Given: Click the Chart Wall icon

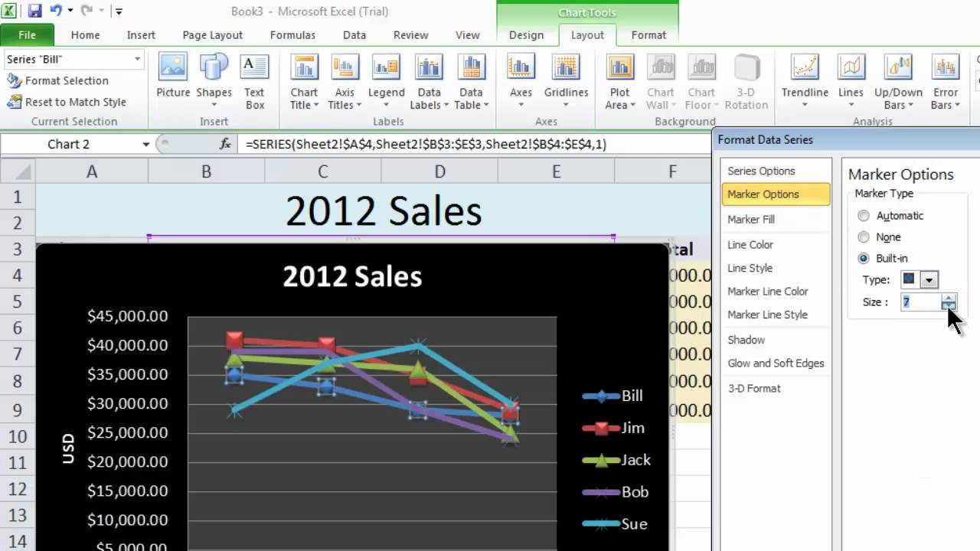Looking at the screenshot, I should point(660,67).
